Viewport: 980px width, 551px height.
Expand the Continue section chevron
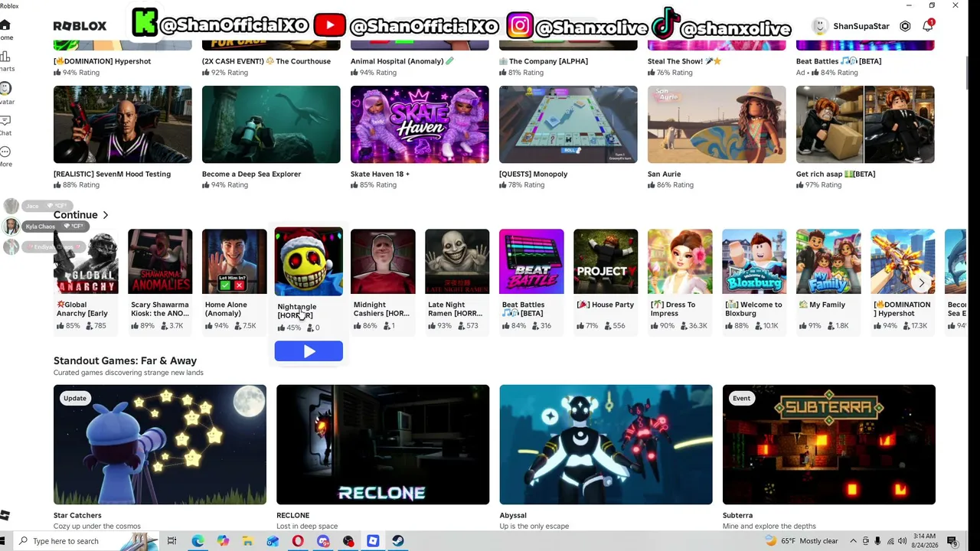click(x=106, y=215)
